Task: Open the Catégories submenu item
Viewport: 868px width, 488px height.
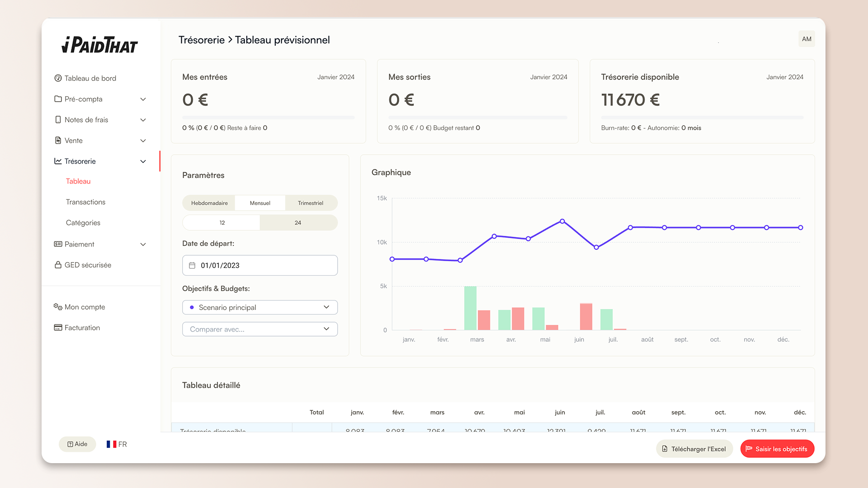Action: point(83,223)
